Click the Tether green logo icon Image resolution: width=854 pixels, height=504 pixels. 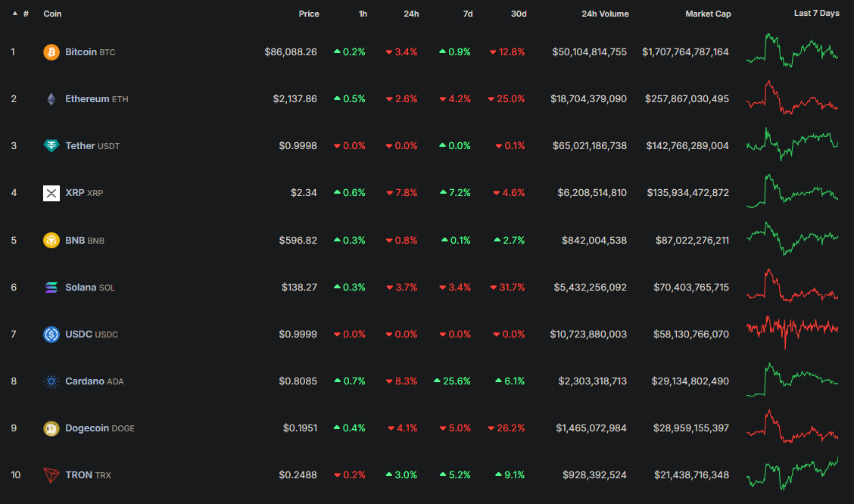coord(51,146)
